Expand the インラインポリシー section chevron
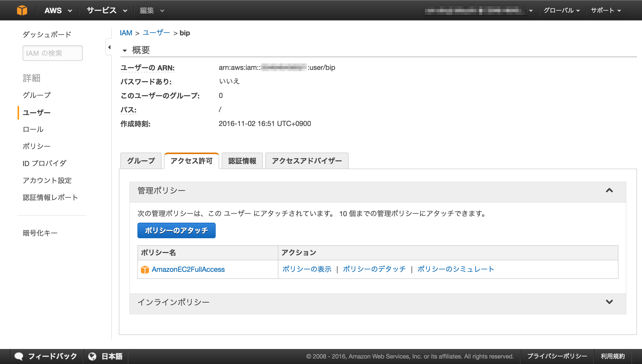 609,302
